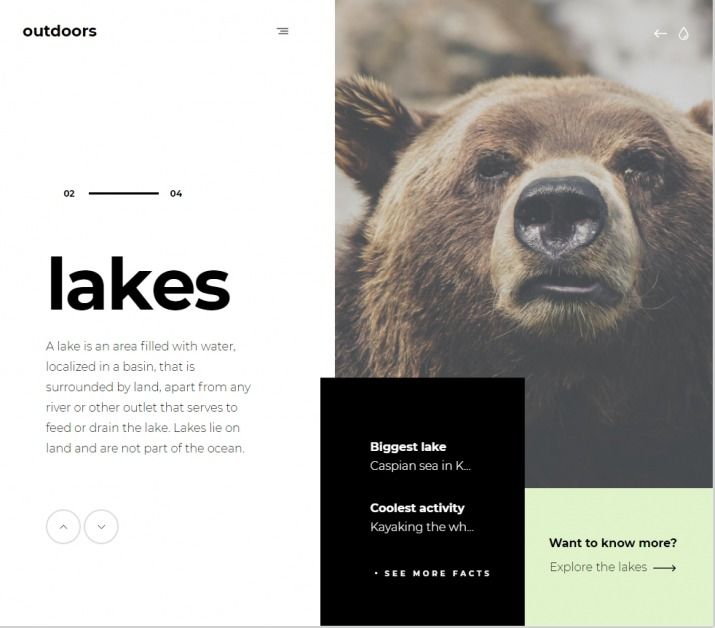This screenshot has height=628, width=715.
Task: Click the lake description paragraph
Action: click(148, 397)
